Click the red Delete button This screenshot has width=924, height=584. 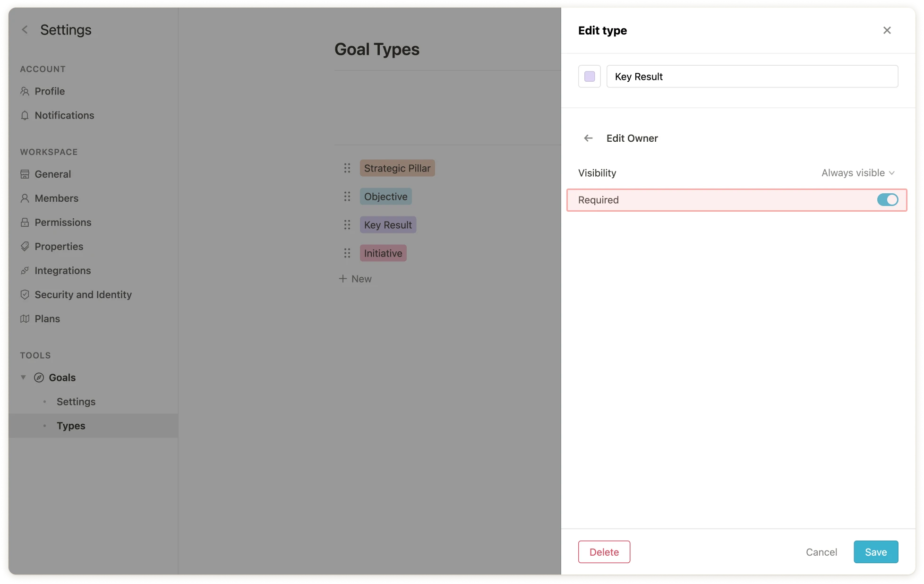pyautogui.click(x=604, y=552)
